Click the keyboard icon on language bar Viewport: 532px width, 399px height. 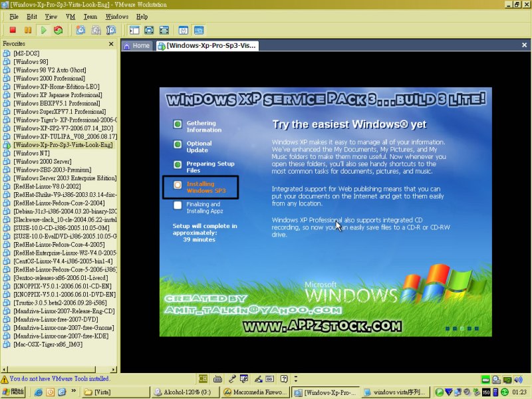pos(218,378)
